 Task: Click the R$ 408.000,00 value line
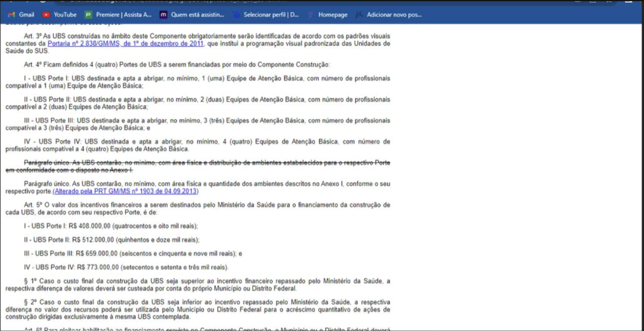pos(111,226)
